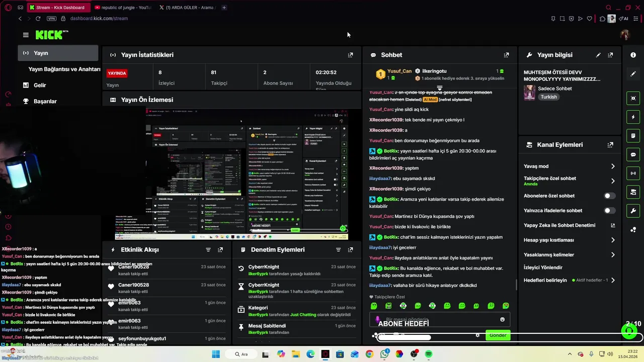The image size is (644, 362).
Task: Open browser extensions puzzle icon
Action: tap(602, 19)
